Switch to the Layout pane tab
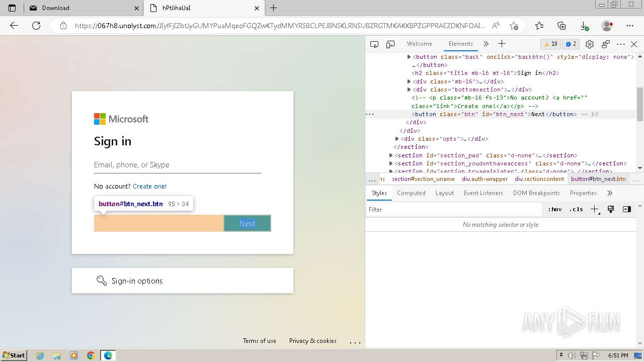This screenshot has width=644, height=362. click(444, 193)
